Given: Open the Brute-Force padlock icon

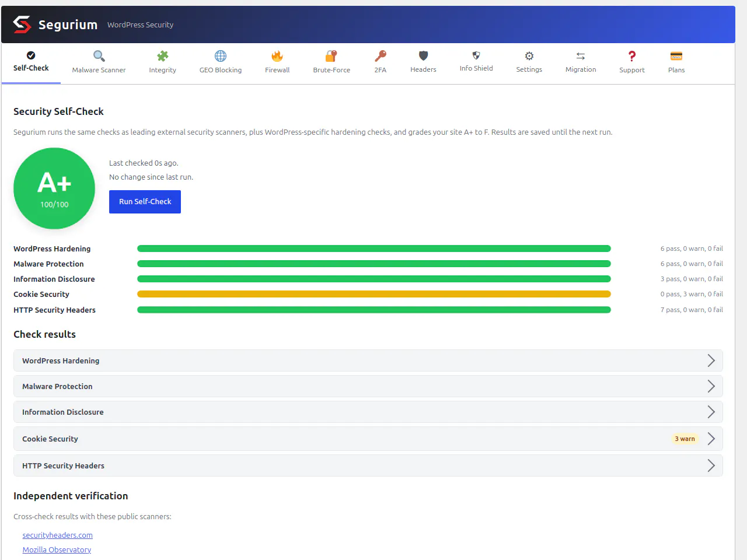Looking at the screenshot, I should [331, 56].
